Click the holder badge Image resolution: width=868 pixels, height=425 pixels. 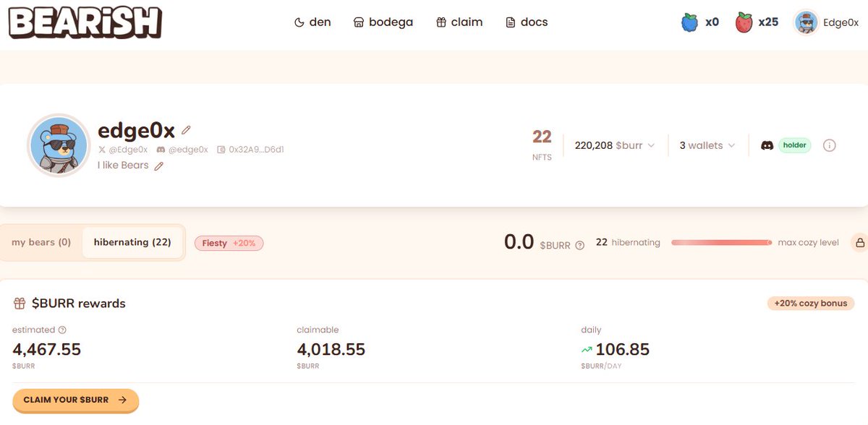795,145
